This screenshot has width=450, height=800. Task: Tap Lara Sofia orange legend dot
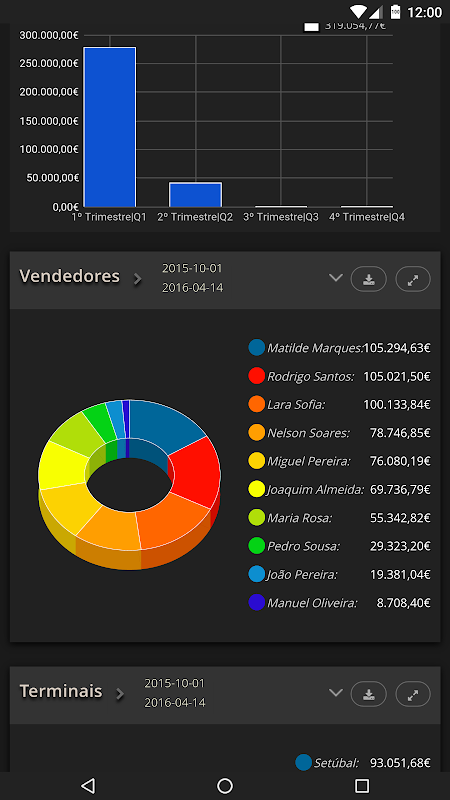(256, 405)
